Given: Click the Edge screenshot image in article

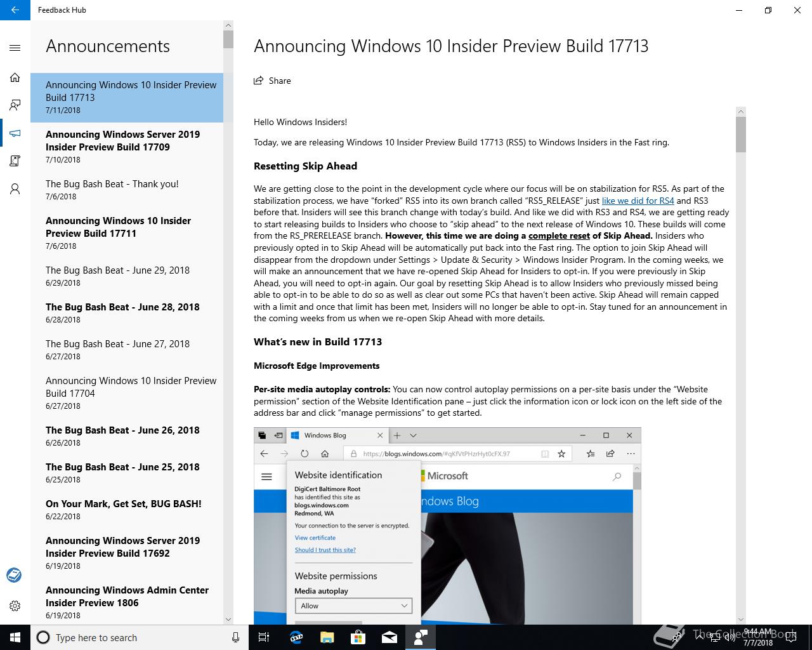Looking at the screenshot, I should click(x=447, y=526).
